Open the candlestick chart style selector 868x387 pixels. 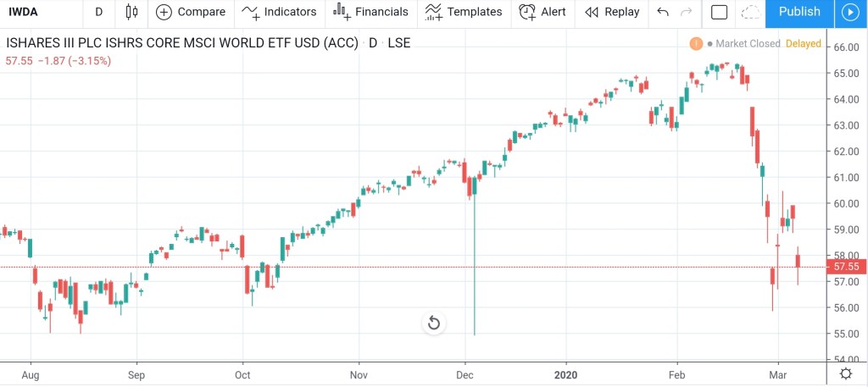pos(131,12)
